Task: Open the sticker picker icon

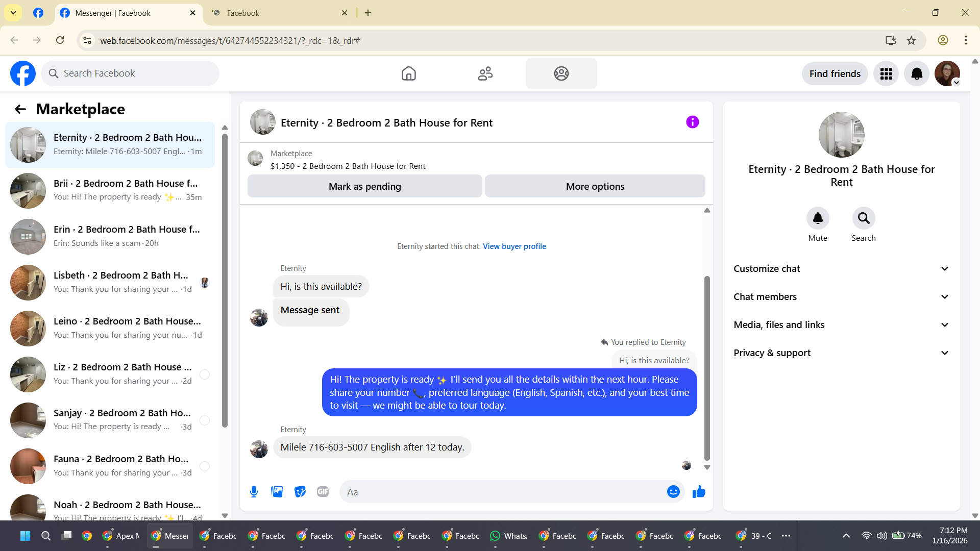Action: click(x=300, y=492)
